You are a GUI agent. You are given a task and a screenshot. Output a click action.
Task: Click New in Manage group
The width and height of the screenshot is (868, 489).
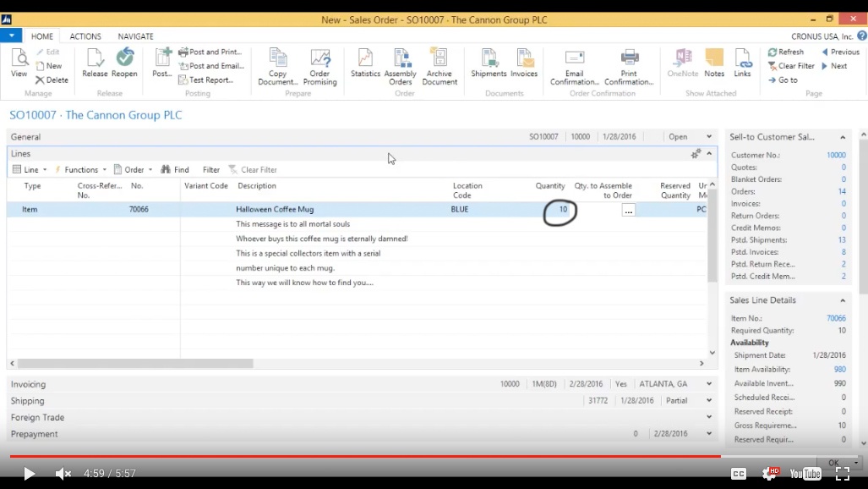pyautogui.click(x=49, y=65)
